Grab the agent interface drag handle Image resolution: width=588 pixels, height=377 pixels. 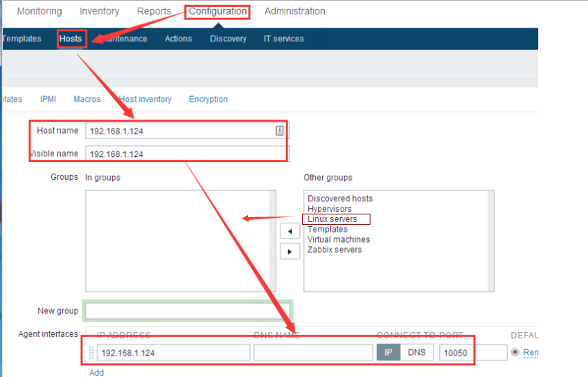pyautogui.click(x=91, y=353)
